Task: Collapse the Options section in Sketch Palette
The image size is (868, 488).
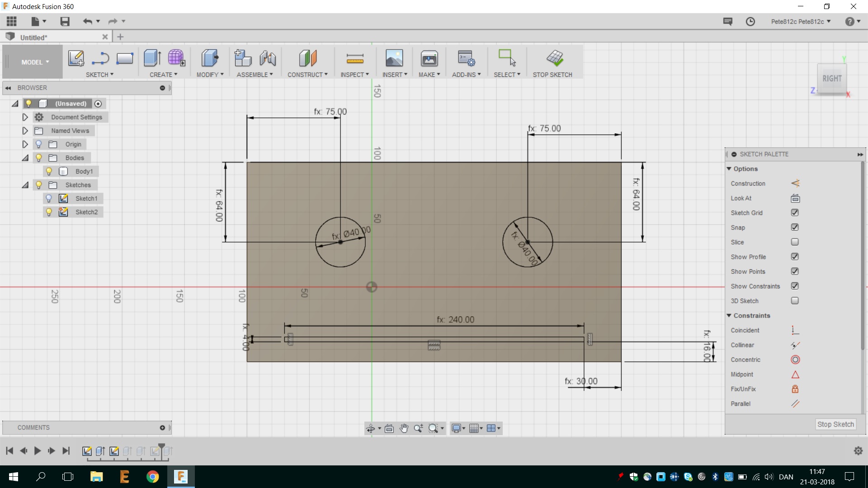Action: (x=729, y=169)
